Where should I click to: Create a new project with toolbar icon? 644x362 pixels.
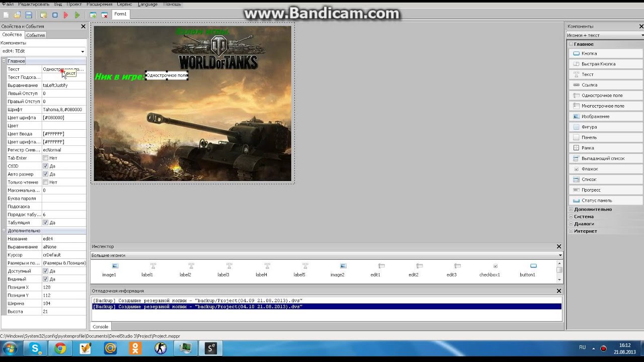pyautogui.click(x=6, y=15)
